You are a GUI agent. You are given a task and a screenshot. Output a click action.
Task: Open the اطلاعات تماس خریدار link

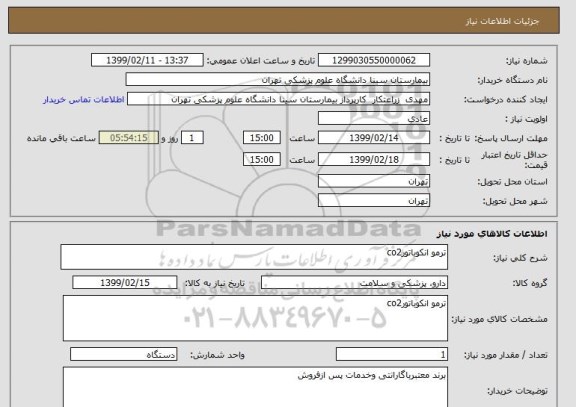pyautogui.click(x=83, y=100)
